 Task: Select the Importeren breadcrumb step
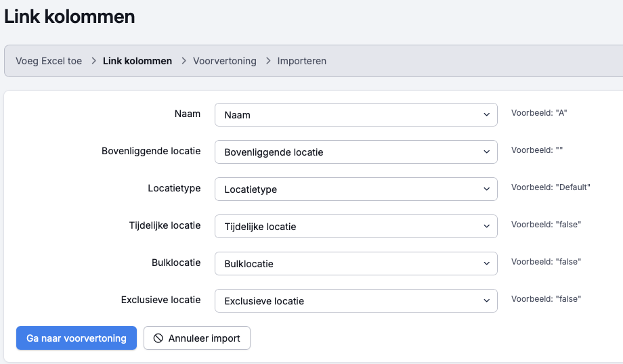click(x=301, y=61)
